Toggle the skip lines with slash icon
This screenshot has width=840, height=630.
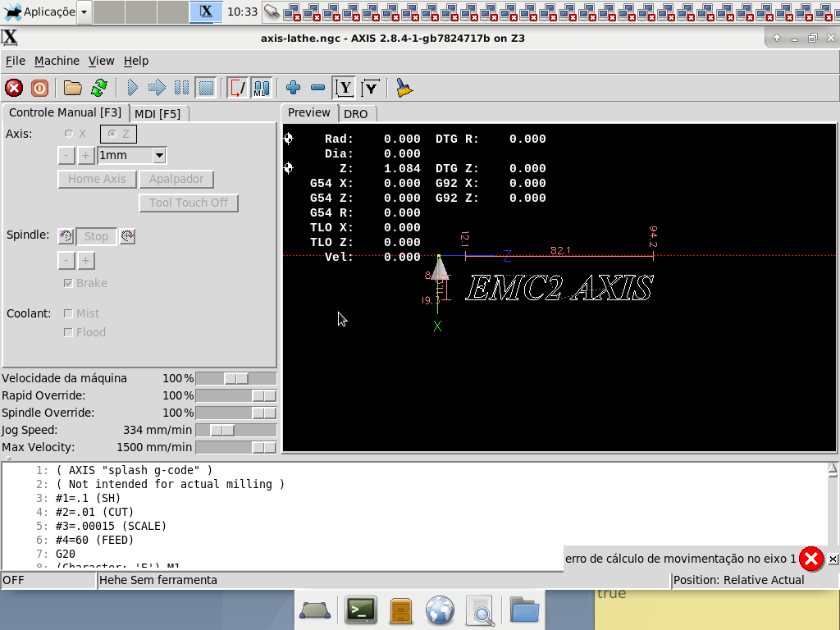click(x=237, y=88)
